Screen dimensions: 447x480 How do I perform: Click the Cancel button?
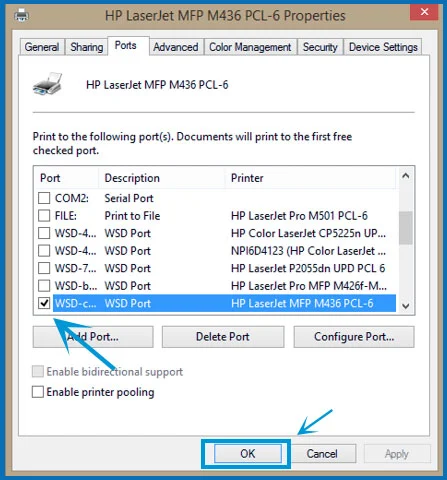322,453
